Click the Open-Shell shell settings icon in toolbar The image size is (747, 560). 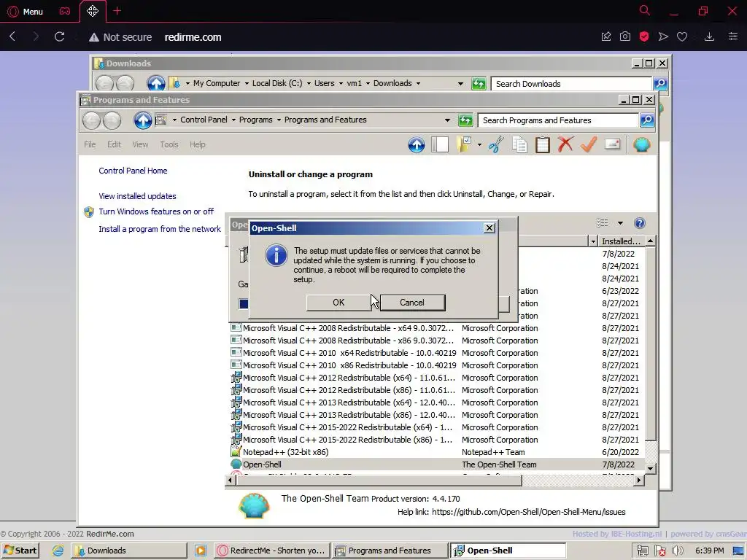642,145
